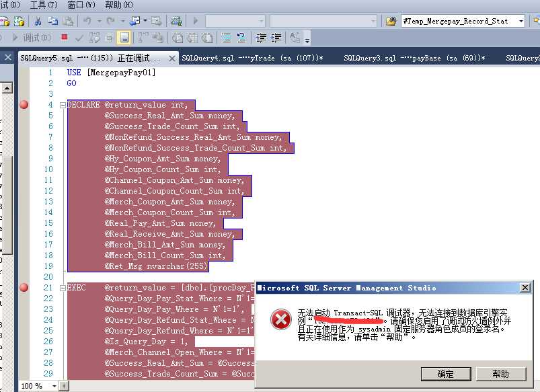
Task: Select the Results to File icon
Action: (207, 38)
